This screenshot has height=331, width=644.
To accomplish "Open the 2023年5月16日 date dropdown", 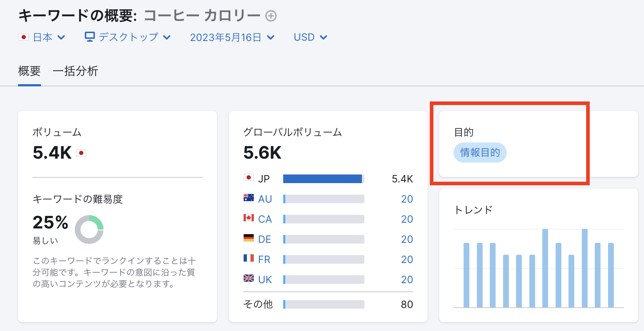I will (232, 37).
